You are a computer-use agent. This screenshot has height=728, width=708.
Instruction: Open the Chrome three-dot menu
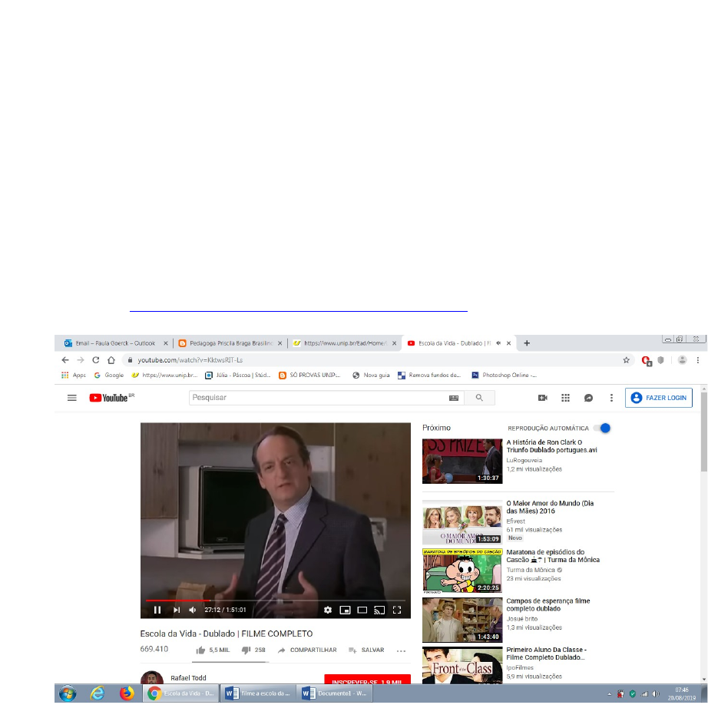click(x=697, y=360)
